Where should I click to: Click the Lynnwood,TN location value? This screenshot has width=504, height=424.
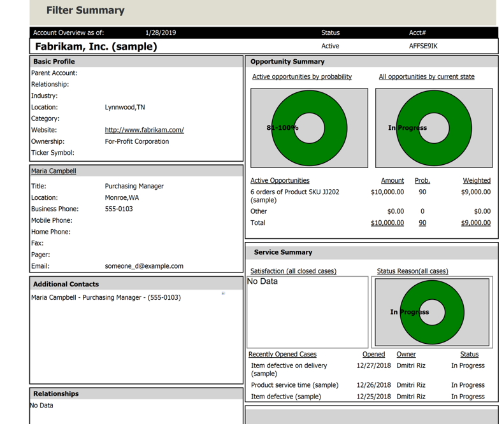click(125, 108)
